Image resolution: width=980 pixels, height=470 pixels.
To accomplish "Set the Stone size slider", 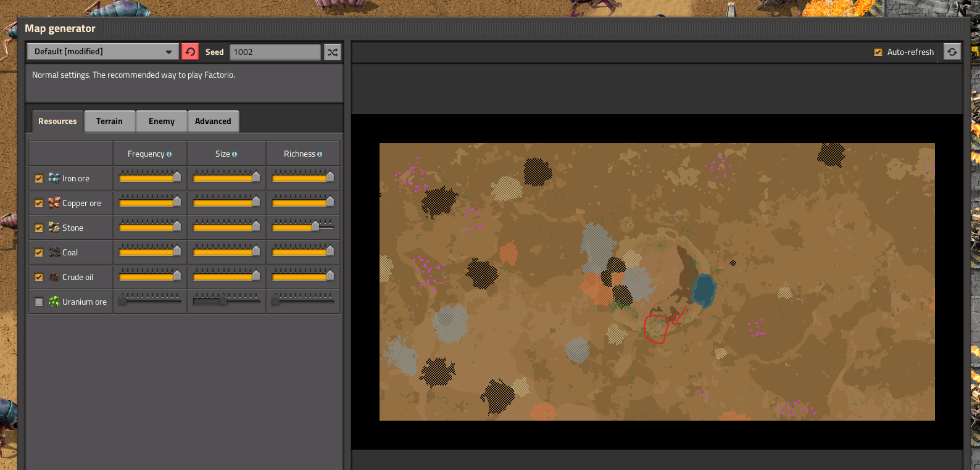I will point(226,227).
